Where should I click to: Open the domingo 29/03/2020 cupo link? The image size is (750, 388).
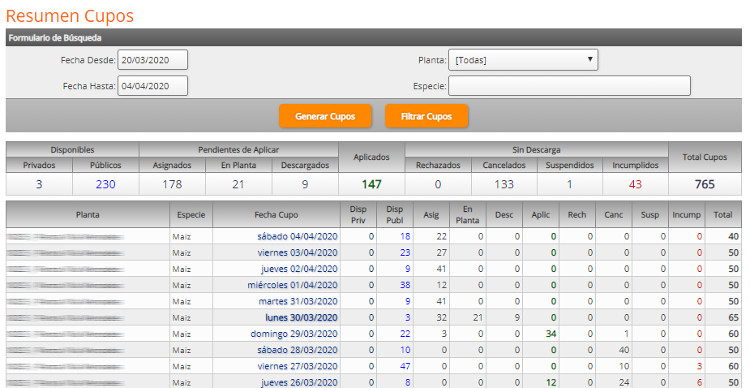[x=294, y=334]
